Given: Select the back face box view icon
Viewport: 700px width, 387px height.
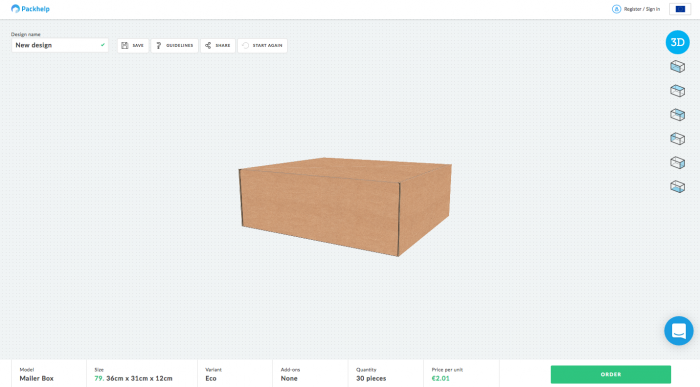Looking at the screenshot, I should [x=678, y=115].
